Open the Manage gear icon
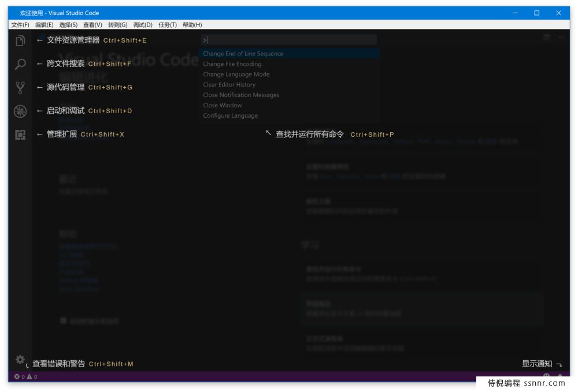The image size is (578, 392). tap(20, 359)
